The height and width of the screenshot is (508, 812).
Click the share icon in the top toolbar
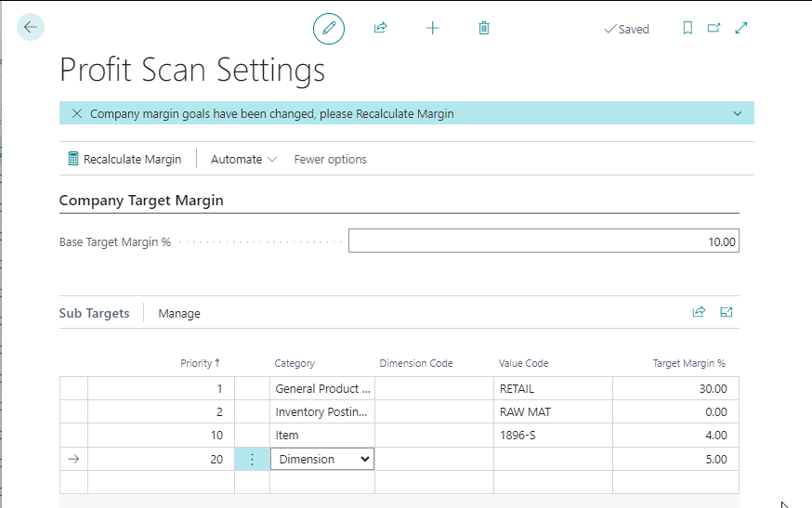pos(380,29)
